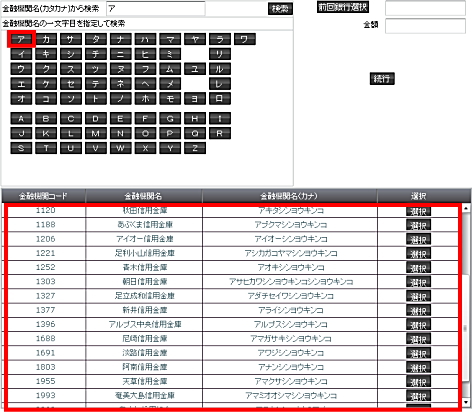Pick the レ kana button
This screenshot has height=413, width=474.
click(220, 84)
